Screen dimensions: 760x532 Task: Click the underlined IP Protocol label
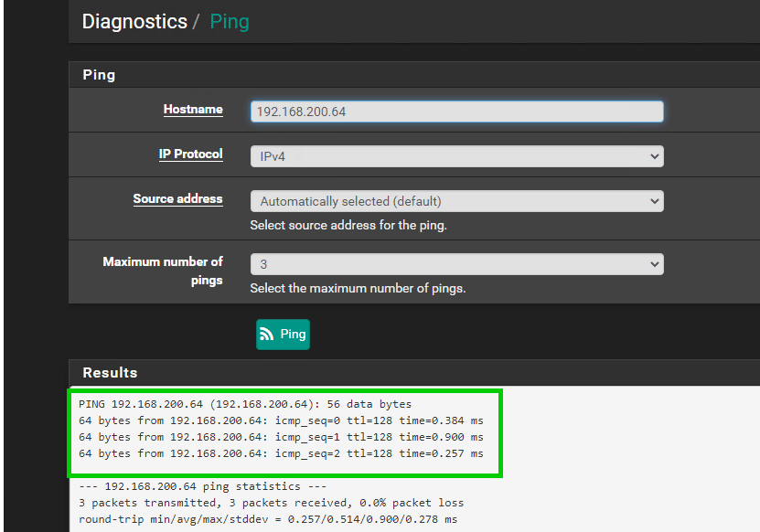click(x=190, y=154)
